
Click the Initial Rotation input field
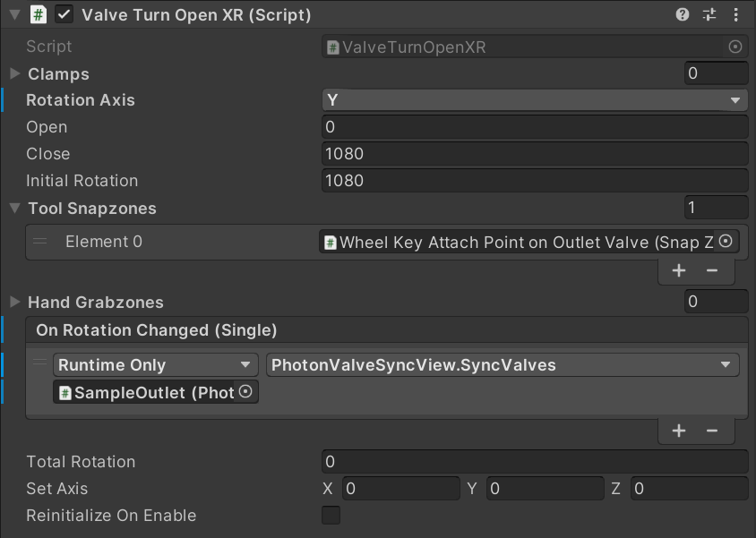click(534, 181)
